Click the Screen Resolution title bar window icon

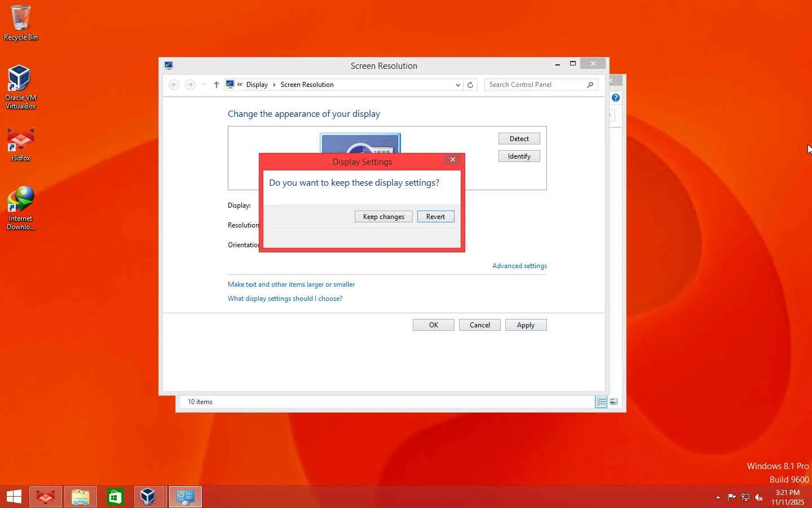point(169,65)
